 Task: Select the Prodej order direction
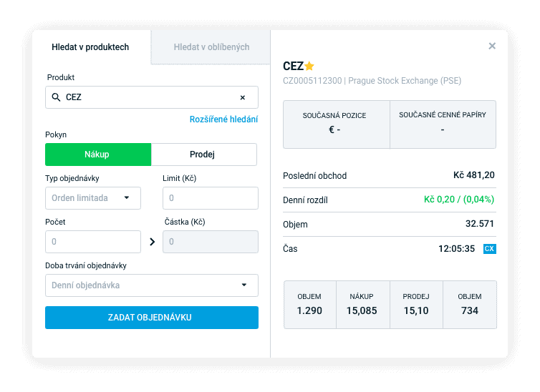point(204,155)
